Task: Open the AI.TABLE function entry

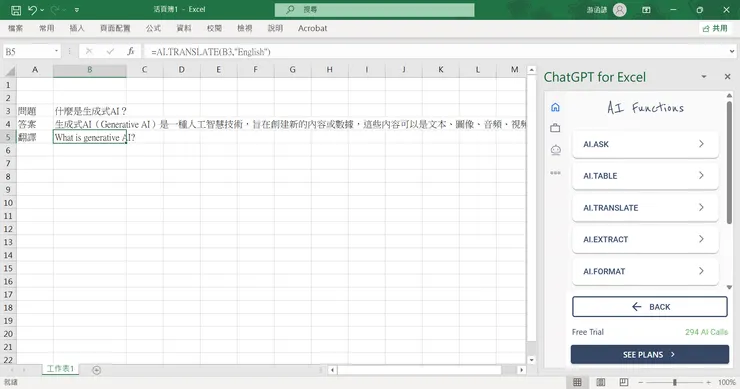Action: [x=645, y=176]
